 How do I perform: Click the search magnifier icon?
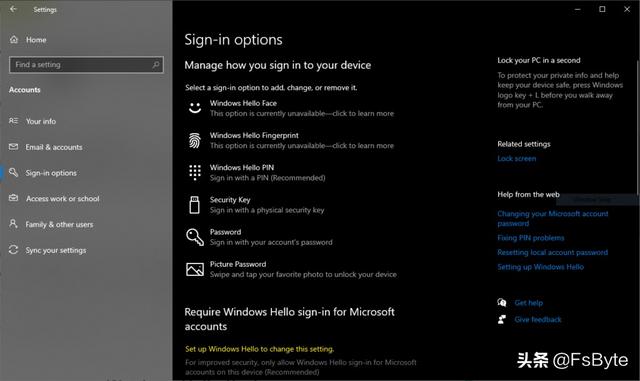(x=156, y=65)
